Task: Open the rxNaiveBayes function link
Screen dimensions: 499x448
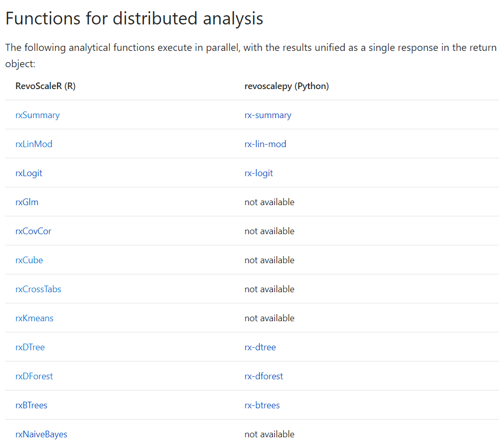Action: click(x=41, y=434)
